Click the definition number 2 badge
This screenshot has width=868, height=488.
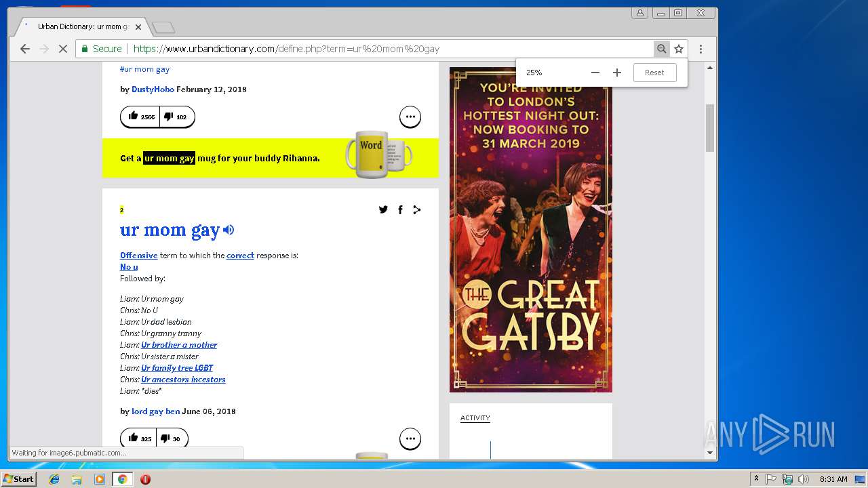pyautogui.click(x=121, y=210)
